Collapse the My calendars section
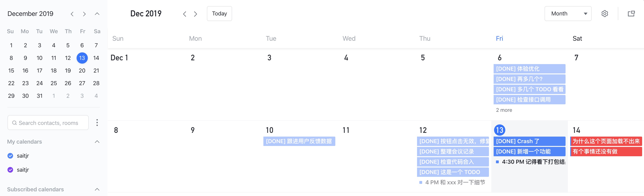Screen dimensions: 644x196 (97, 142)
